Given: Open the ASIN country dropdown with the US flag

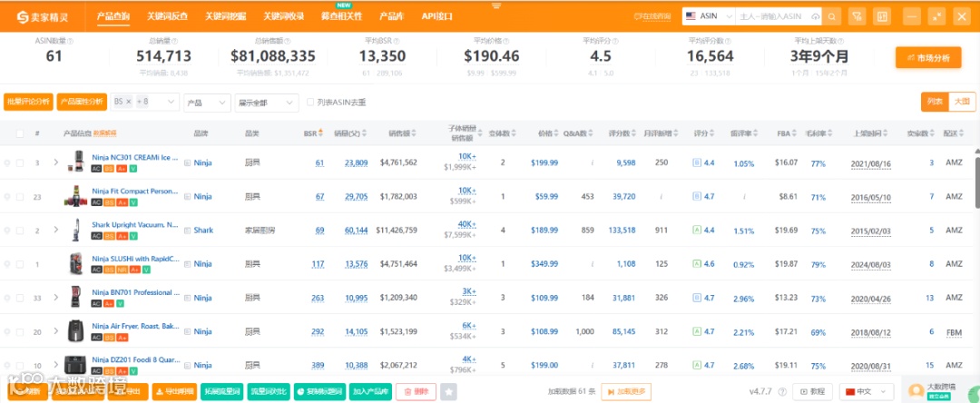Looking at the screenshot, I should (x=708, y=16).
